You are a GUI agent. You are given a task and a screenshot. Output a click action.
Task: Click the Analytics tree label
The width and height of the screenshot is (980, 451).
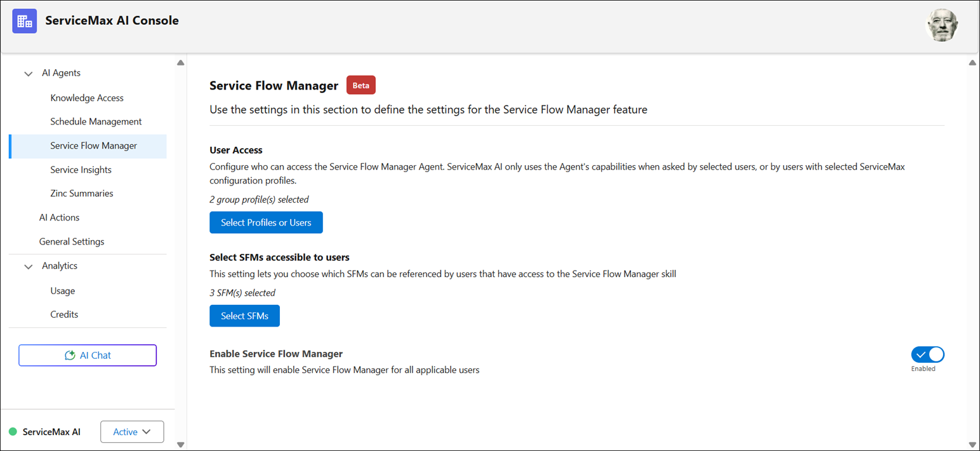pyautogui.click(x=60, y=266)
